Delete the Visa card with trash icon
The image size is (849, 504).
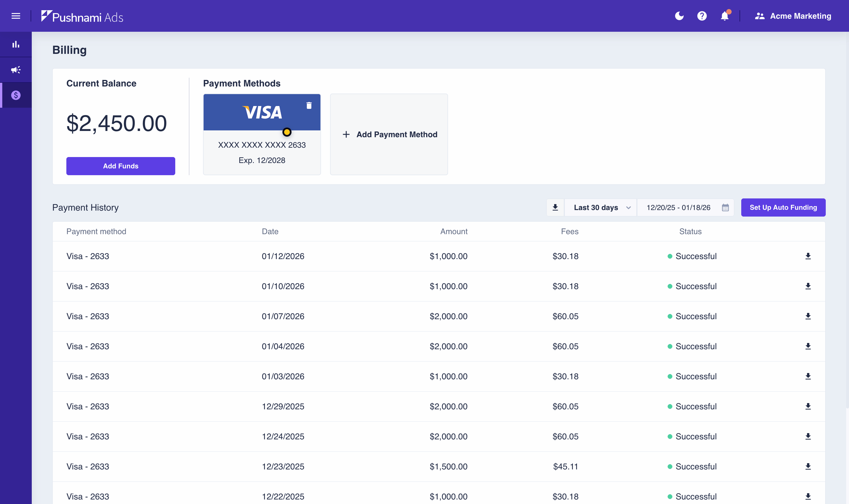pyautogui.click(x=309, y=106)
